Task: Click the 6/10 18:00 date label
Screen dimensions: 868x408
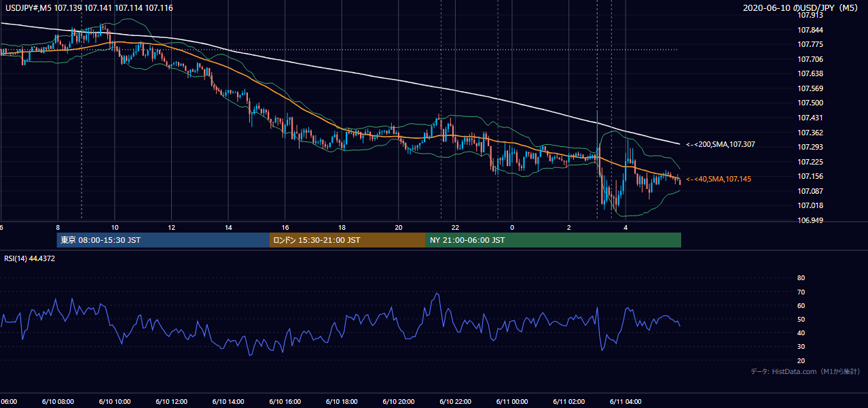Action: pos(342,401)
